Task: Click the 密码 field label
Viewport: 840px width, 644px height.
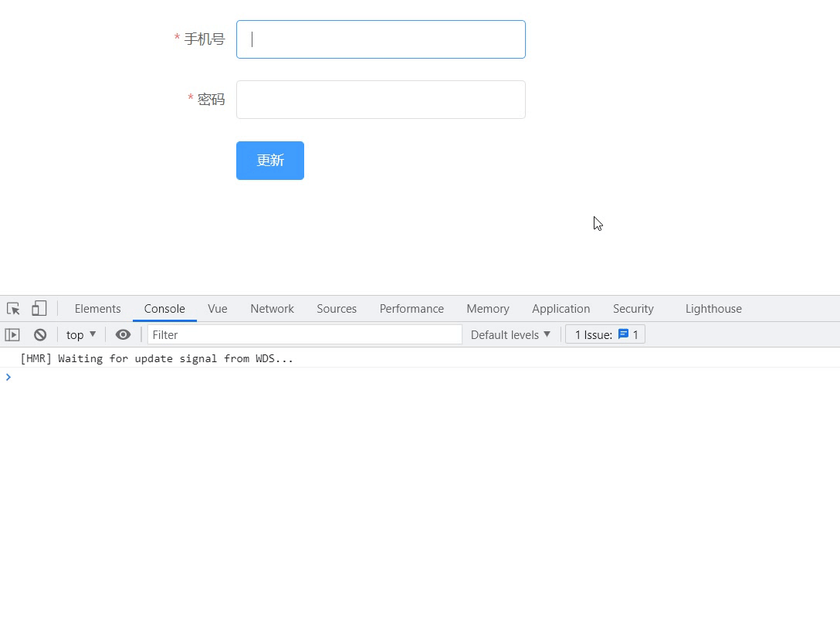Action: (211, 100)
